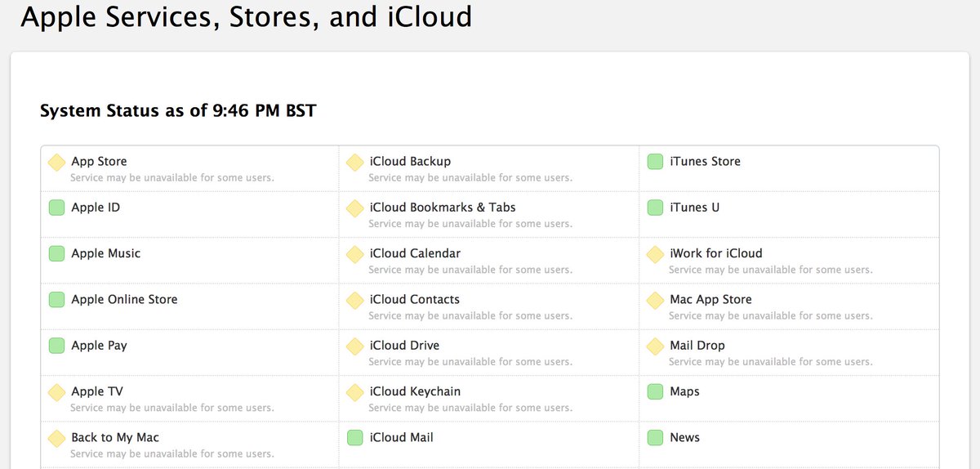Click the unavailable notice under Back to My Mac

click(x=172, y=453)
